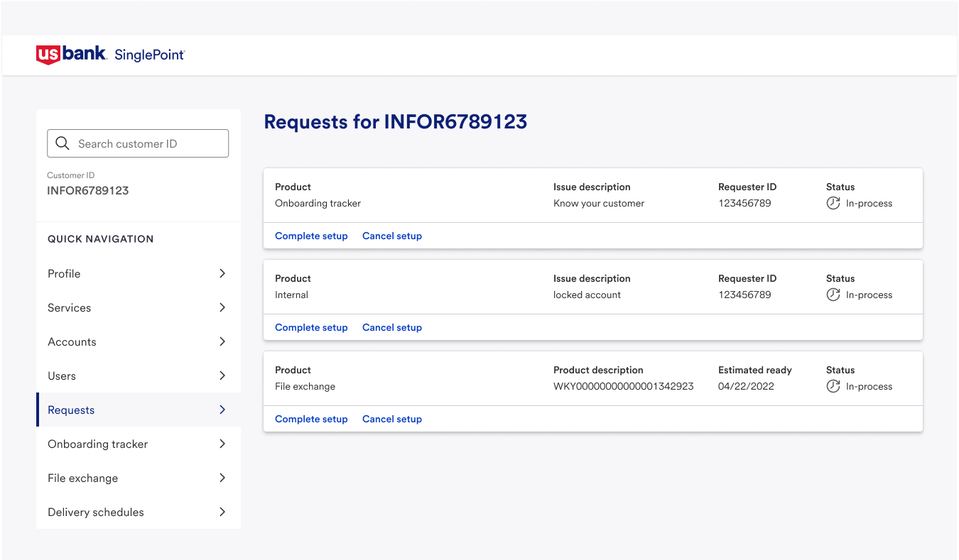The height and width of the screenshot is (560, 959).
Task: Focus the Search customer ID field
Action: (x=138, y=143)
